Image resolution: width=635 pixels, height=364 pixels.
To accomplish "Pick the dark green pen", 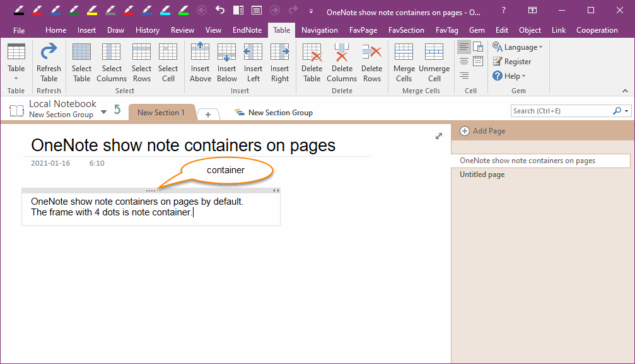I will (74, 10).
